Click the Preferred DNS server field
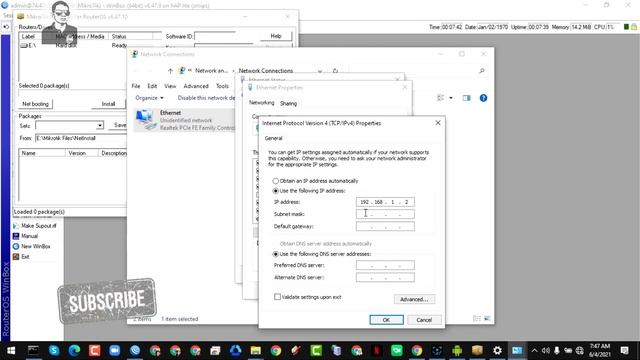 [385, 265]
